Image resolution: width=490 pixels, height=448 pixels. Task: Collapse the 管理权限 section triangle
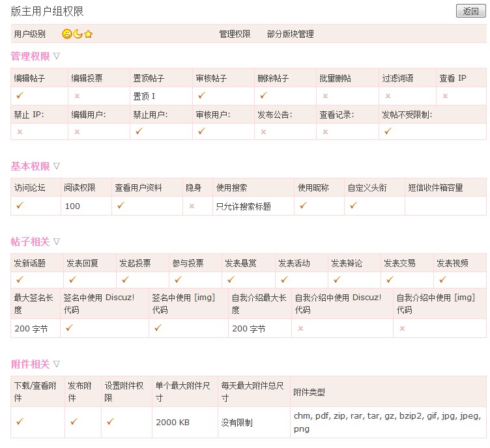click(x=57, y=57)
